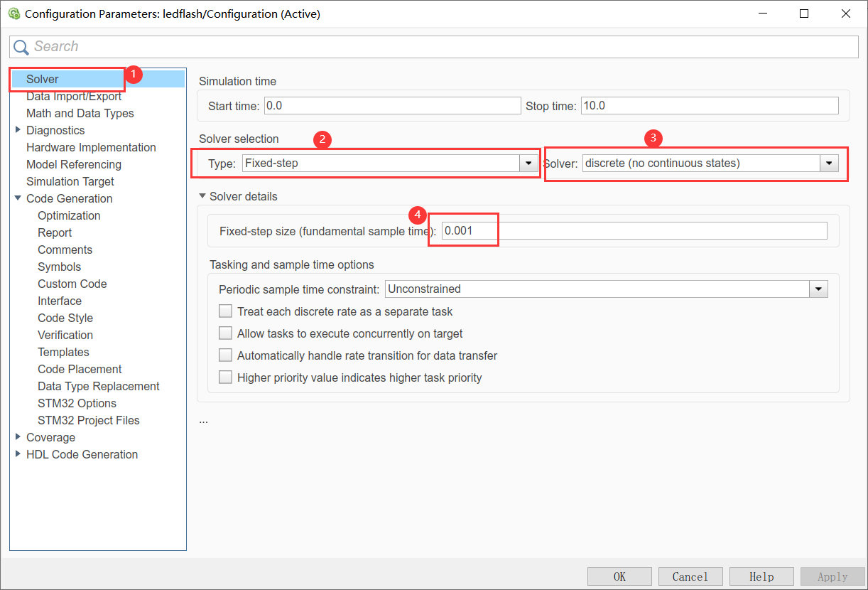Maximize the Configuration Parameters window

coord(803,14)
